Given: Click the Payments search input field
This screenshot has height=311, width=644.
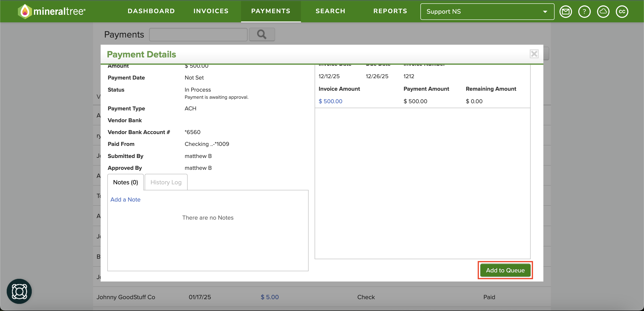Looking at the screenshot, I should [198, 34].
